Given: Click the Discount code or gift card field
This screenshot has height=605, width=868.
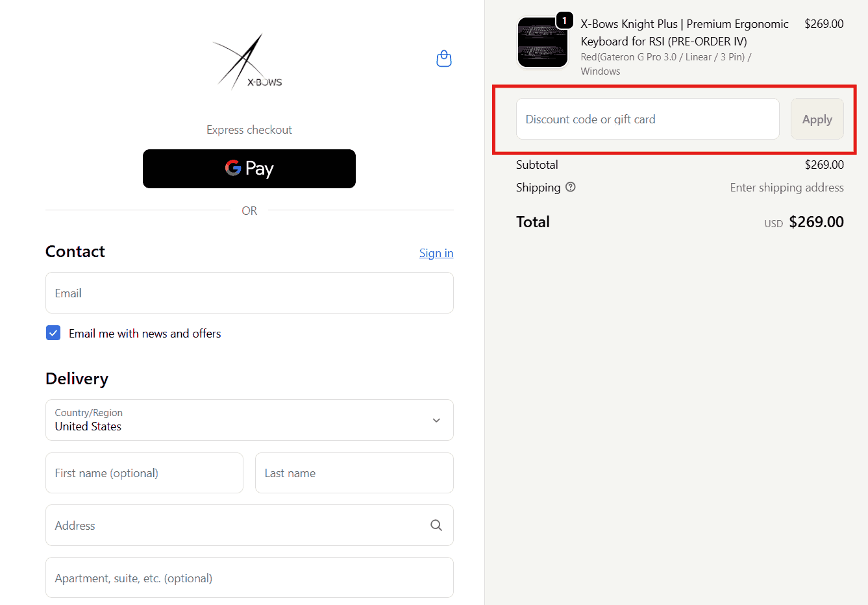Looking at the screenshot, I should click(647, 119).
